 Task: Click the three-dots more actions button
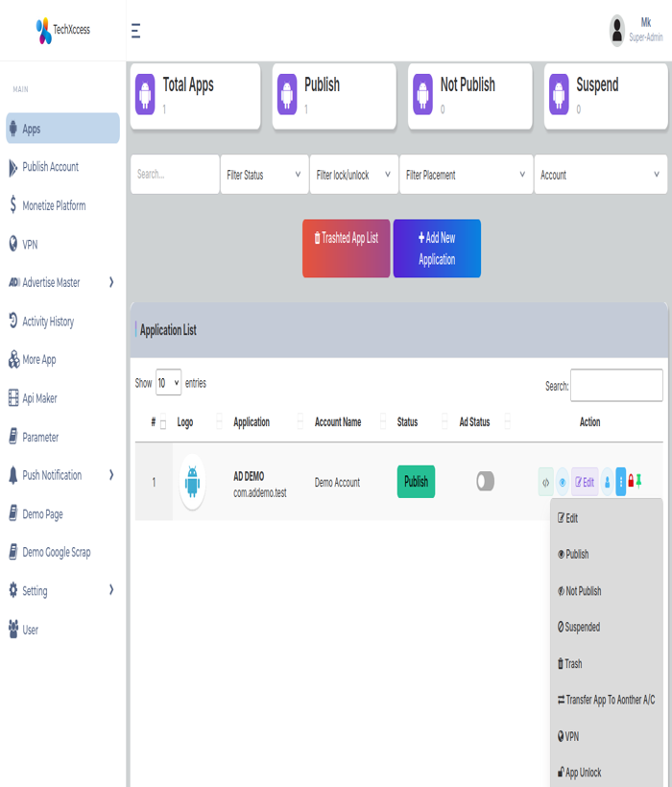tap(621, 482)
